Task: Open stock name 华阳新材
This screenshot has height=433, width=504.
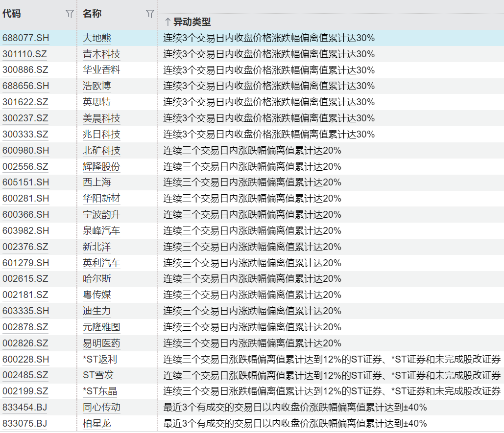Action: tap(101, 198)
